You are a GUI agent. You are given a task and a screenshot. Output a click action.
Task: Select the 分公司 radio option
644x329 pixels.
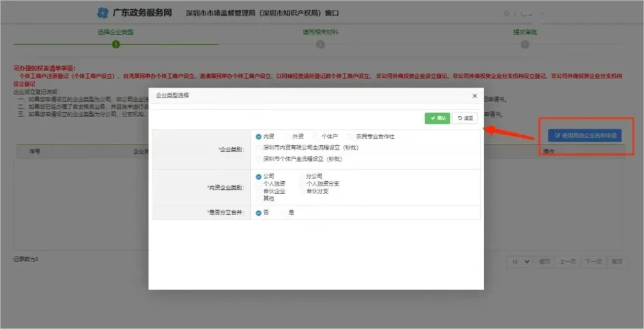click(302, 176)
